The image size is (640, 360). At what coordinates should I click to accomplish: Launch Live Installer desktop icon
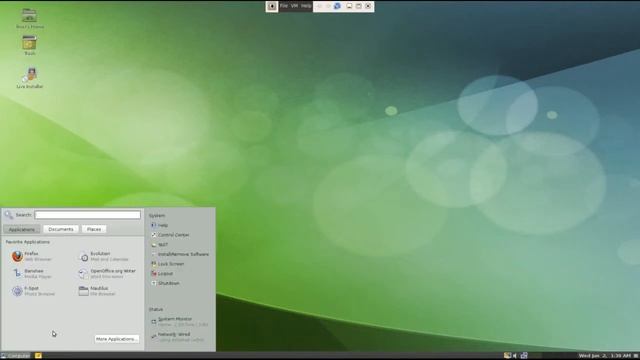point(30,78)
